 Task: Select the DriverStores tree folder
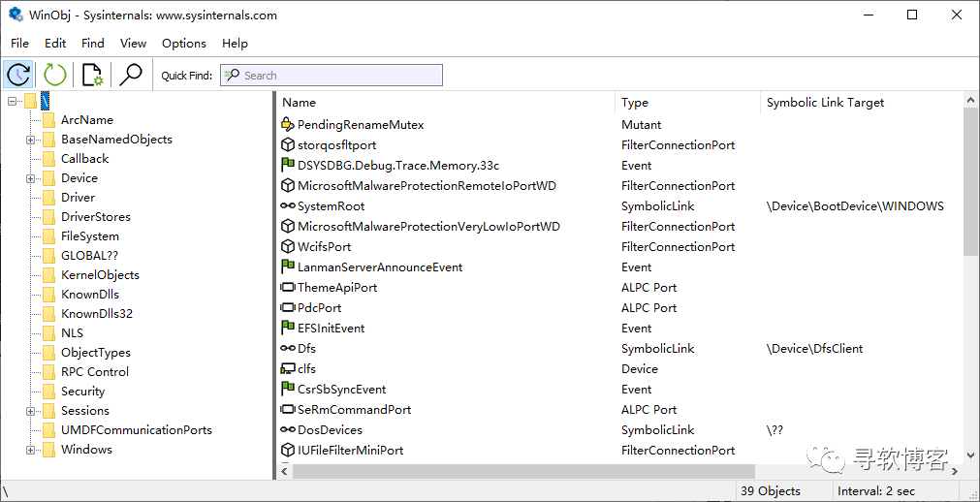pyautogui.click(x=96, y=217)
